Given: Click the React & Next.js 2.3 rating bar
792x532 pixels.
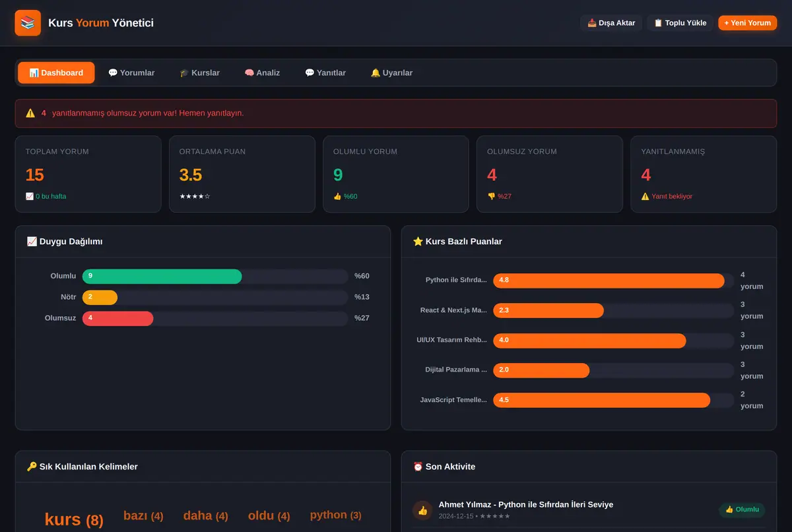Looking at the screenshot, I should tap(548, 310).
